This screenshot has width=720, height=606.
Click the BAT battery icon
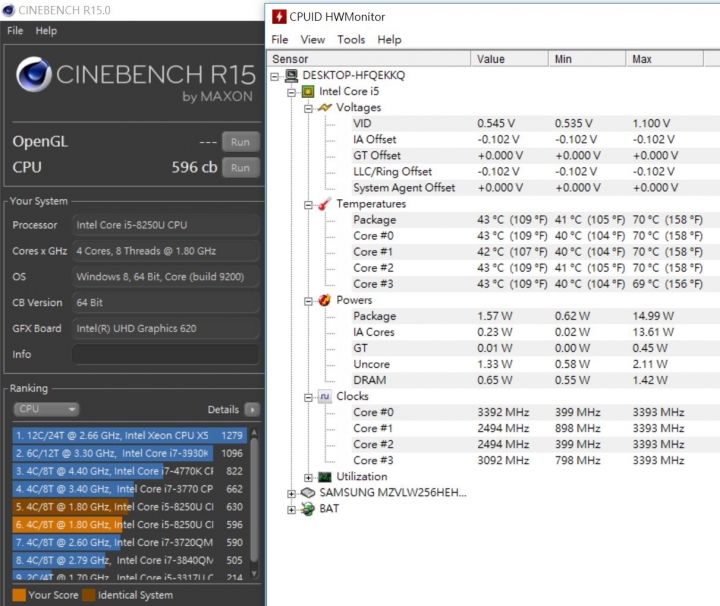(308, 509)
